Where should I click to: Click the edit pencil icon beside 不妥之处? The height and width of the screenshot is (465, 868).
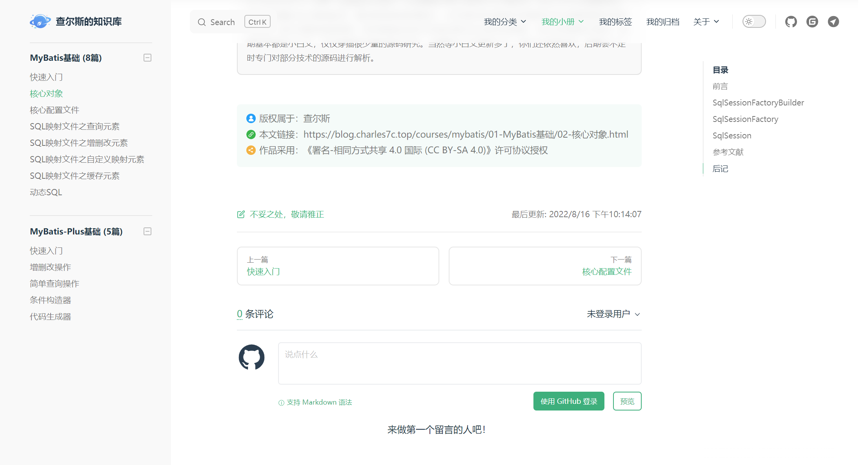(x=241, y=214)
